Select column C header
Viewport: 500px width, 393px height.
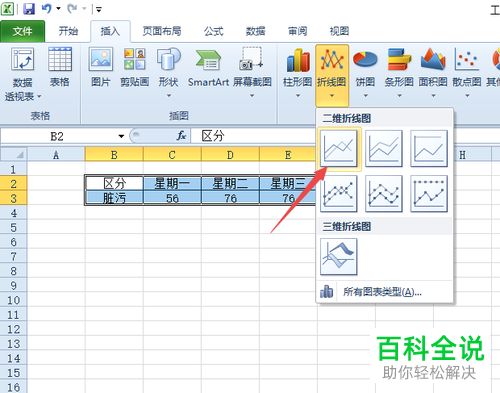point(172,155)
